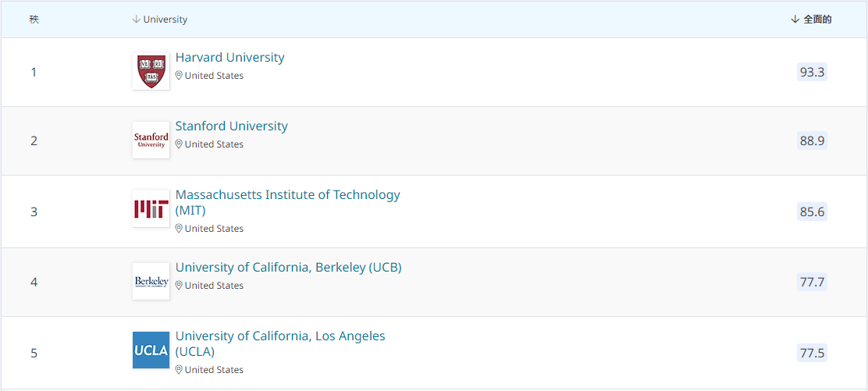Screen dimensions: 868x391
Task: Sort by the University column arrow
Action: pos(136,20)
